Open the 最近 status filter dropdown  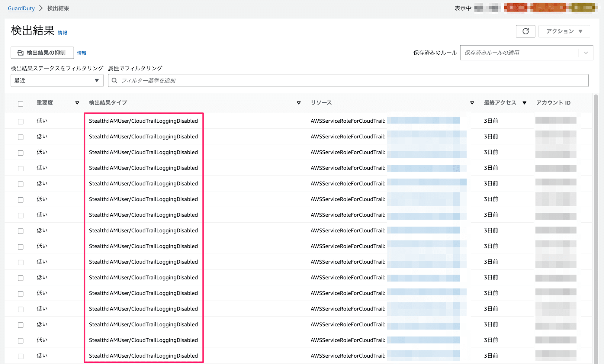click(56, 80)
